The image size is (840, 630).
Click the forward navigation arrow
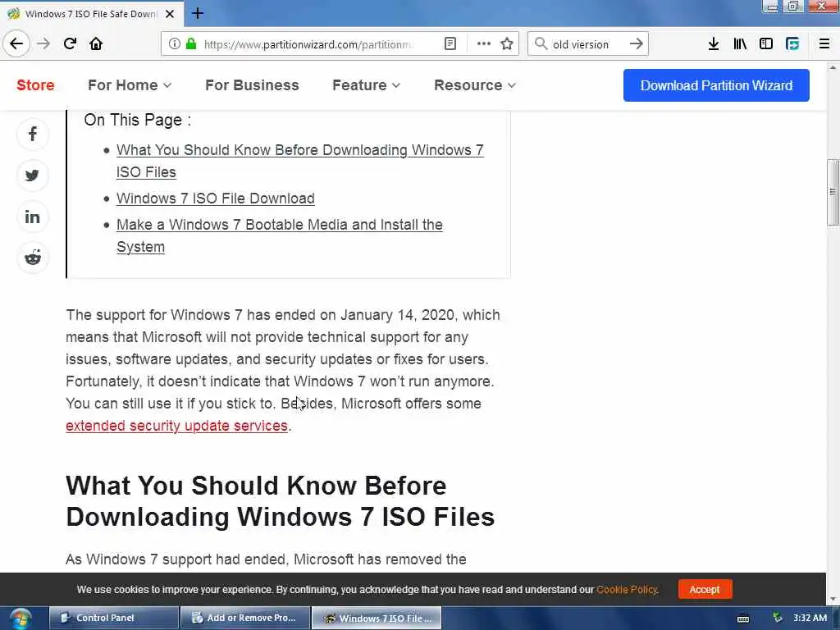(x=43, y=43)
